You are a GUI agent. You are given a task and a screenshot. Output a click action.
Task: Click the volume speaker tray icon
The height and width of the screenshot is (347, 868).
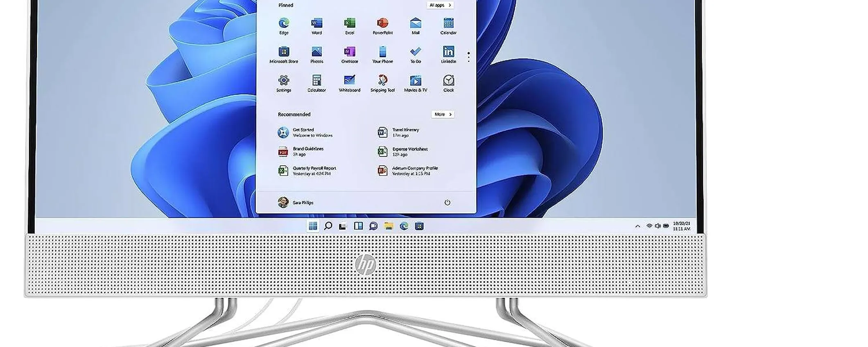point(658,226)
